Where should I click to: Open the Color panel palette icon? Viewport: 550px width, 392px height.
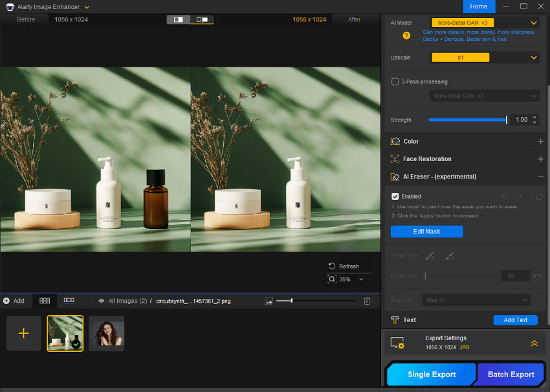395,141
